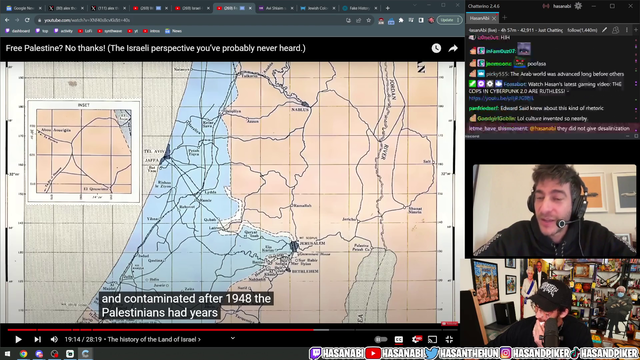640x360 pixels.
Task: Open the chapter 'The history of the Land of Israel'
Action: point(154,339)
